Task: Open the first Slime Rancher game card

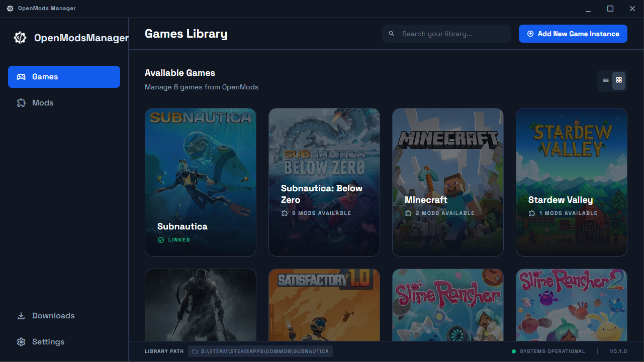Action: (448, 305)
